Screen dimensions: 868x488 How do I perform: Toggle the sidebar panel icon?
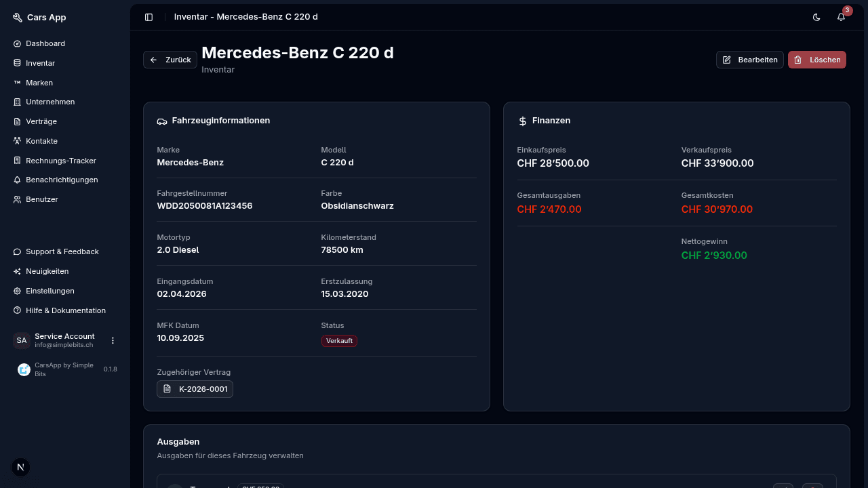click(149, 17)
